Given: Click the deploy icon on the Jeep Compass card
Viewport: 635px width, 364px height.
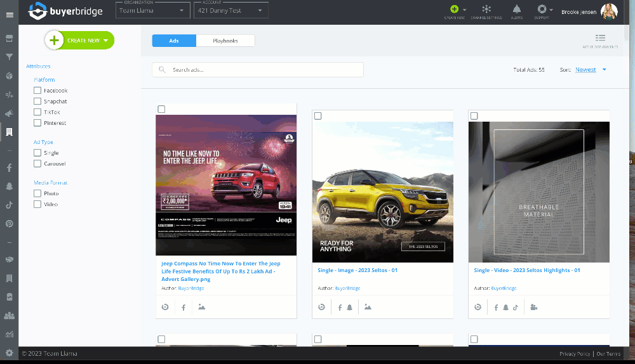Looking at the screenshot, I should [x=165, y=307].
